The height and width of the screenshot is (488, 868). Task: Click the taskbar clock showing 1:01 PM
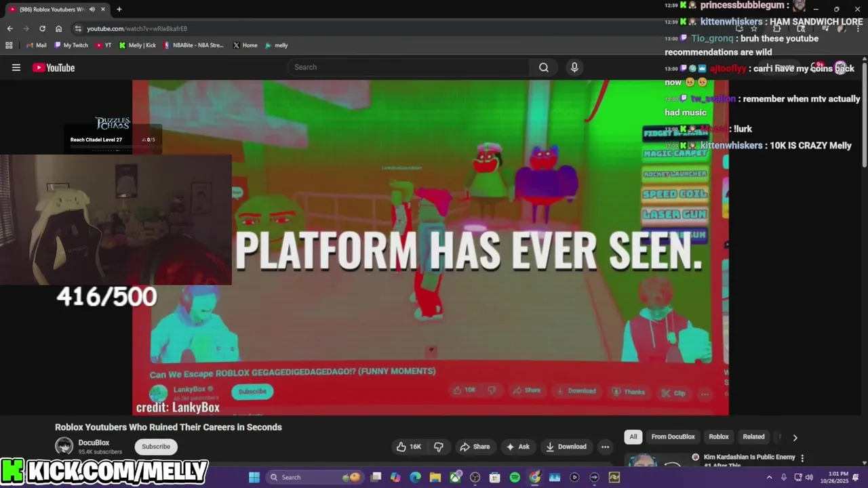[x=834, y=477]
